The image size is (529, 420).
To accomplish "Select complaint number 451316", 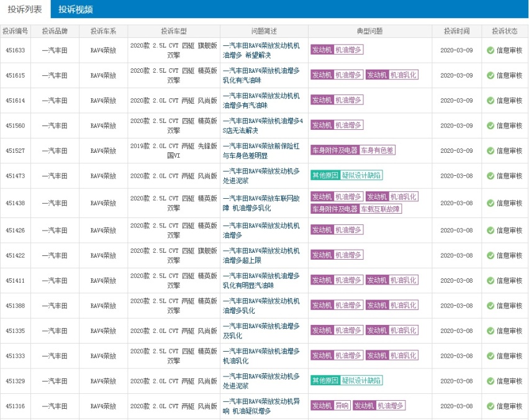I will point(15,406).
